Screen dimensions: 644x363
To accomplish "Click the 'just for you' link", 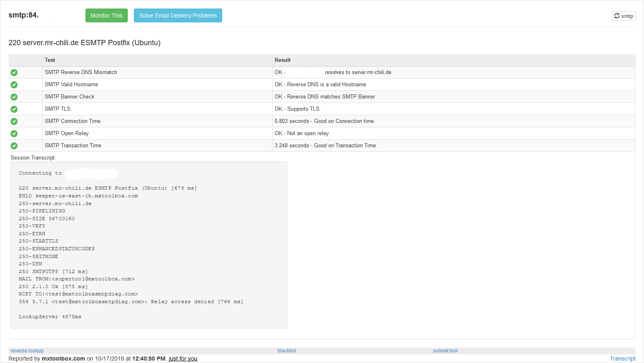I will point(183,359).
